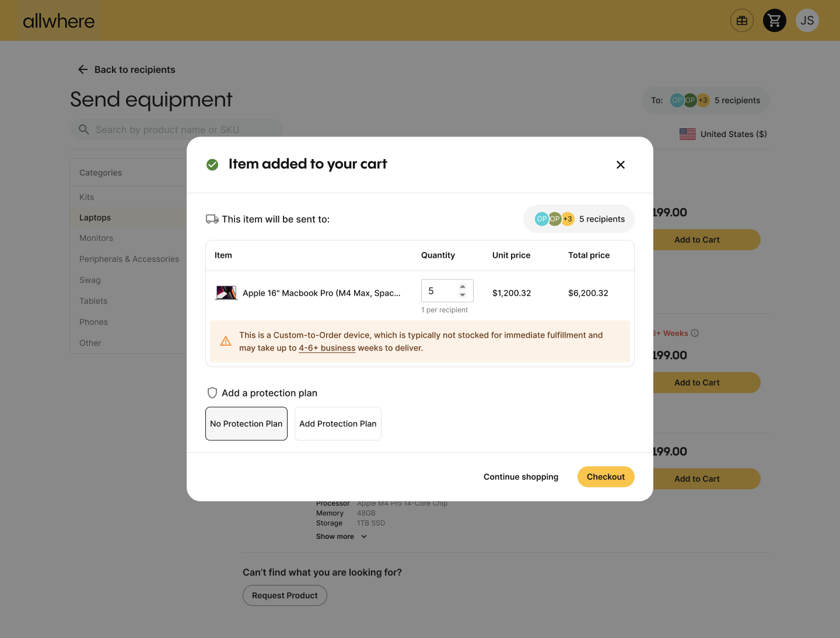The height and width of the screenshot is (638, 840).
Task: Click the 1 per recipient note
Action: click(444, 310)
